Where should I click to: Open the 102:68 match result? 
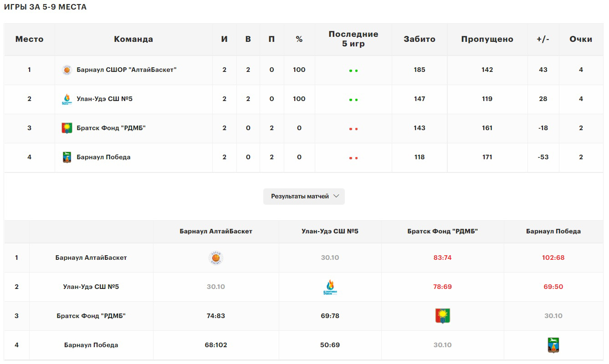[553, 258]
